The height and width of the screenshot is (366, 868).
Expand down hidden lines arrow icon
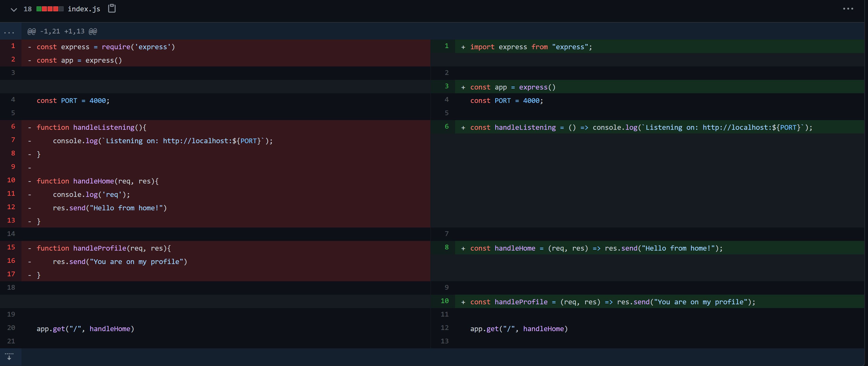pyautogui.click(x=9, y=357)
